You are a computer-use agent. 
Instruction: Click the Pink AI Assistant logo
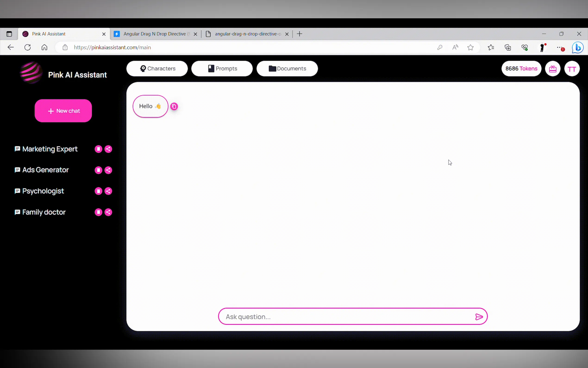pos(31,73)
